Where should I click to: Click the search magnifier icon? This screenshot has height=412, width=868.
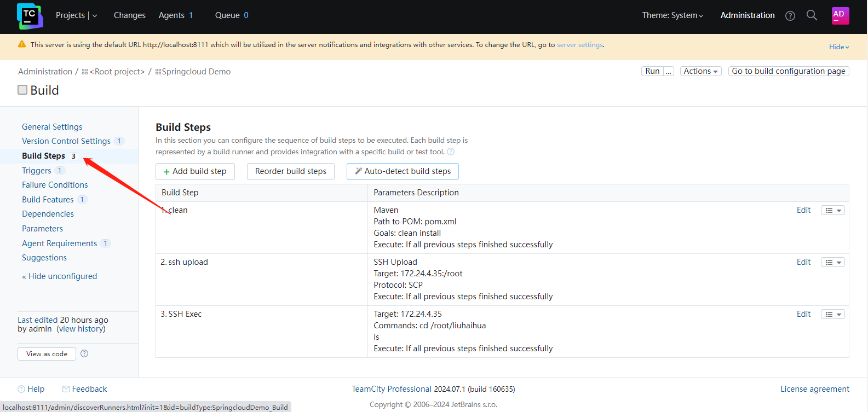[812, 15]
